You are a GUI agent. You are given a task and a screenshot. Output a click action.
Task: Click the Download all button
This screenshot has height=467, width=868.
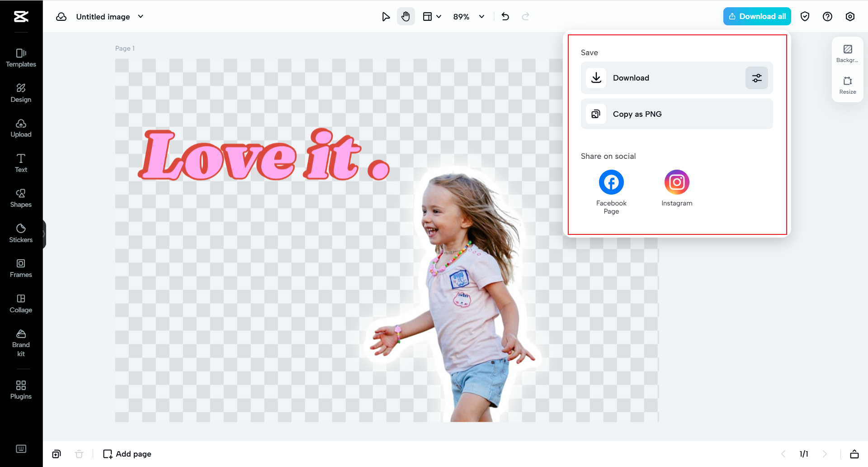pos(756,16)
